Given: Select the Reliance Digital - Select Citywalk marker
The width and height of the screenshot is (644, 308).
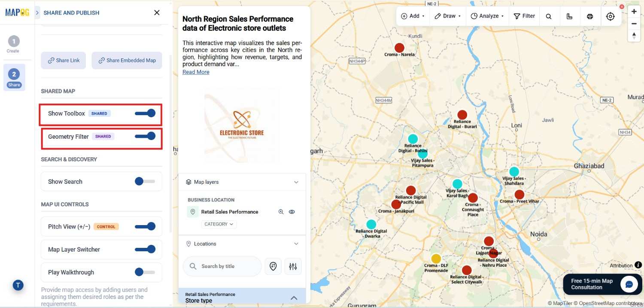Looking at the screenshot, I should pyautogui.click(x=467, y=270).
